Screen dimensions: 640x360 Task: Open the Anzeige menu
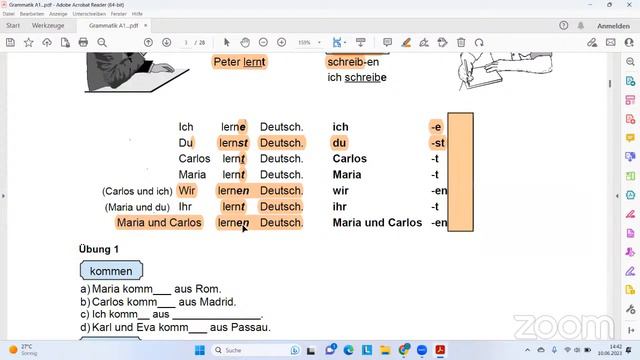(58, 13)
